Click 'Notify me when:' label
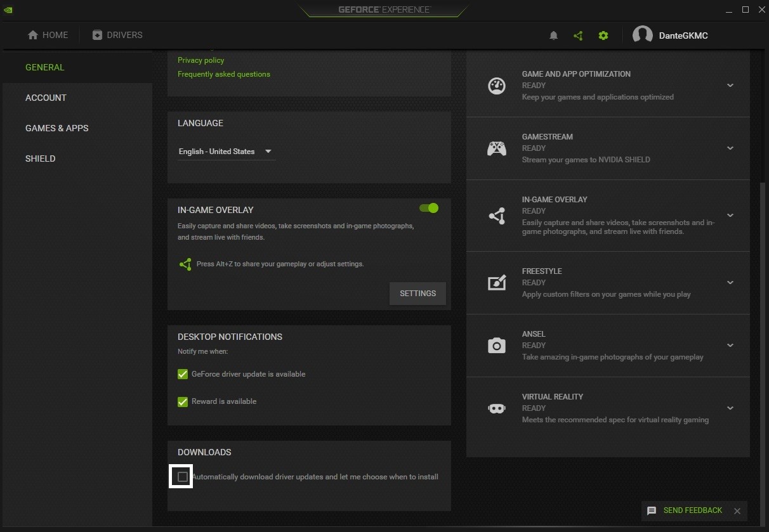This screenshot has width=769, height=532. click(203, 351)
